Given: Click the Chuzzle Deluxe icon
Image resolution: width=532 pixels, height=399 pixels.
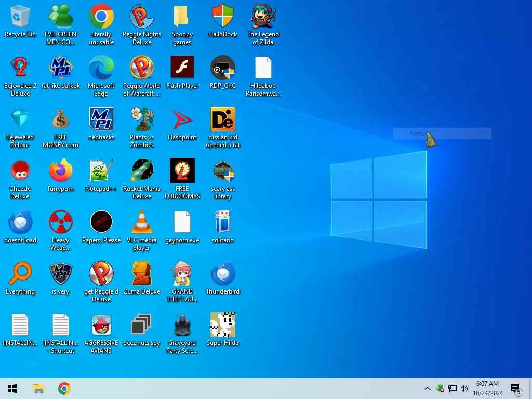Looking at the screenshot, I should pyautogui.click(x=20, y=170).
